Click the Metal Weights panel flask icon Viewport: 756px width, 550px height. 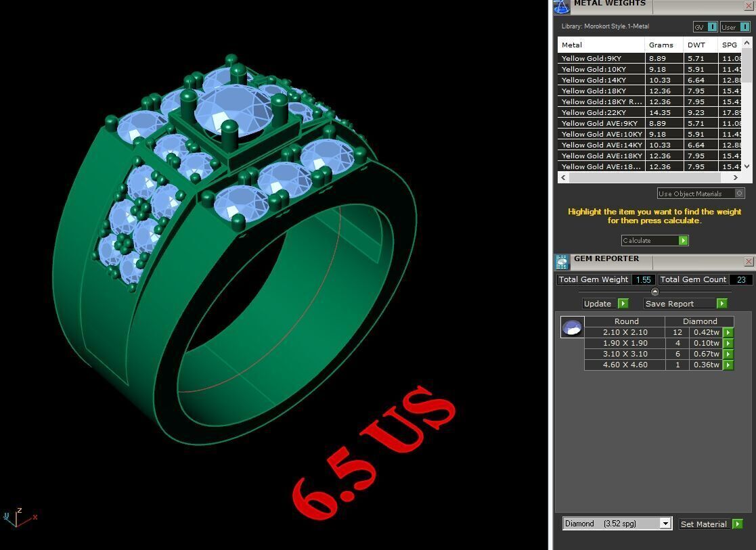(x=561, y=6)
